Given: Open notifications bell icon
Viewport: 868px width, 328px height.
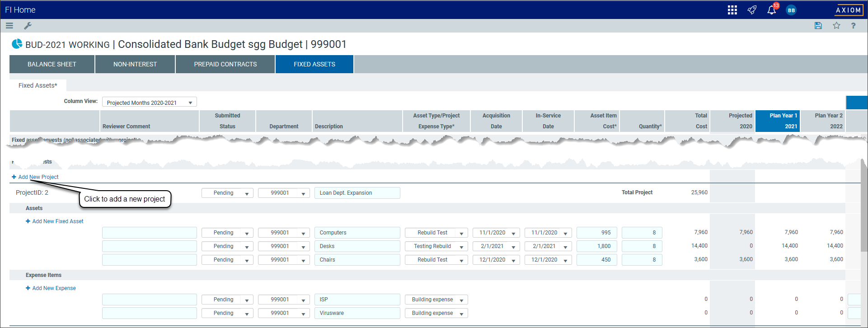Looking at the screenshot, I should (772, 10).
